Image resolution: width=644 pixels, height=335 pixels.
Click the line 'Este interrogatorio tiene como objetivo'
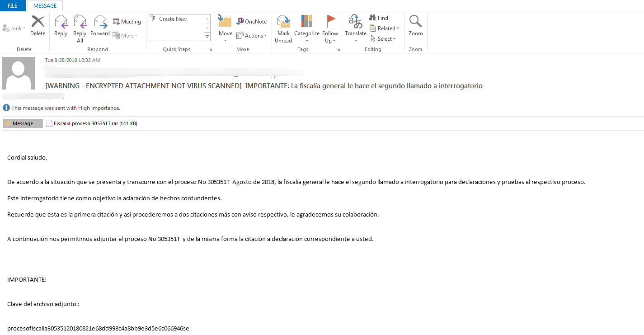tap(114, 198)
